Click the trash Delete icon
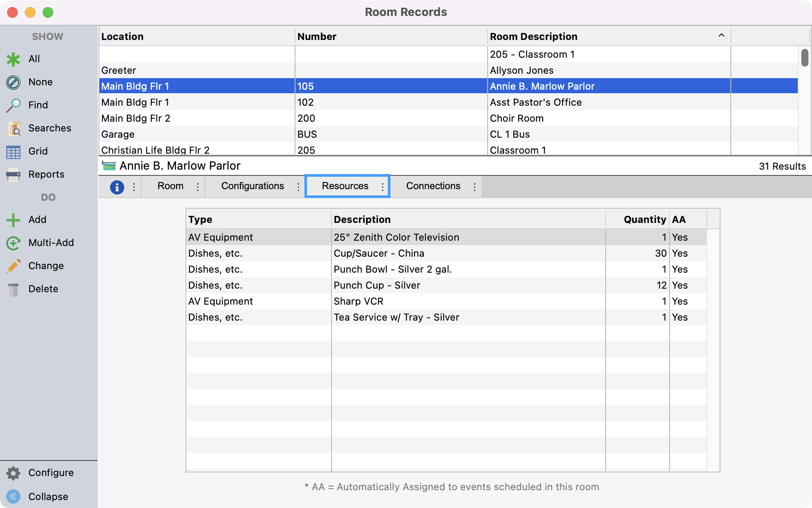 click(x=13, y=289)
